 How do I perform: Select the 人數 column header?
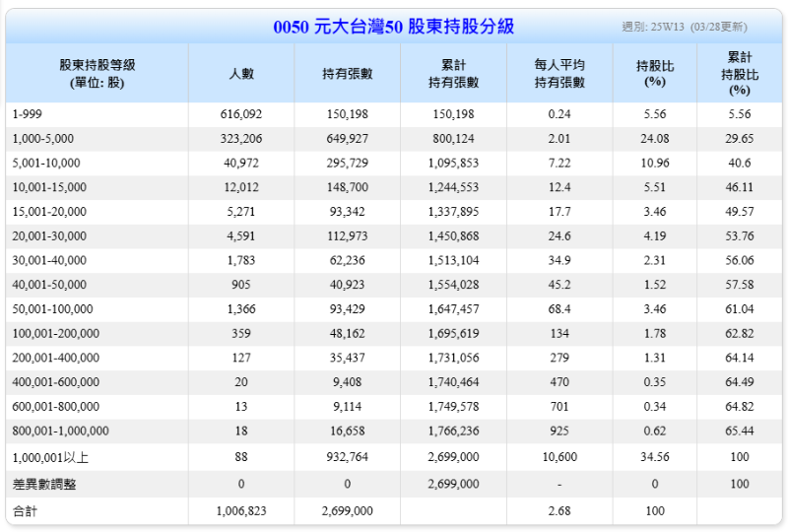(x=240, y=74)
